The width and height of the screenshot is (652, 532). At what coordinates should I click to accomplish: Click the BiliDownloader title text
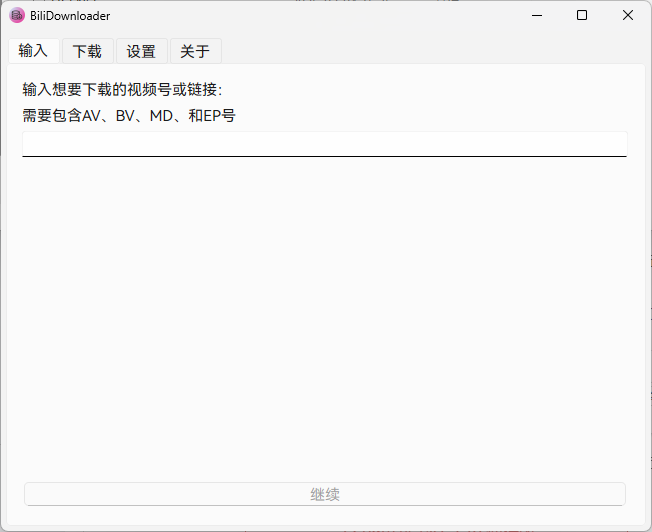(70, 16)
